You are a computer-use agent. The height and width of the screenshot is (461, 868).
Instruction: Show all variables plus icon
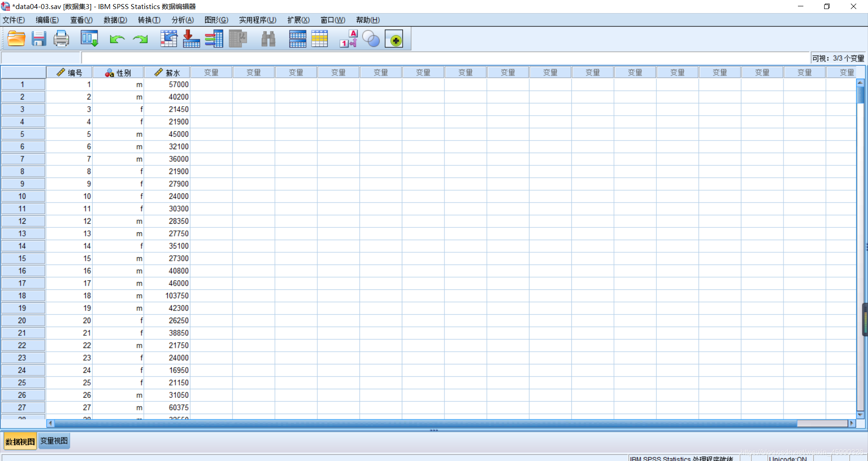pos(394,39)
